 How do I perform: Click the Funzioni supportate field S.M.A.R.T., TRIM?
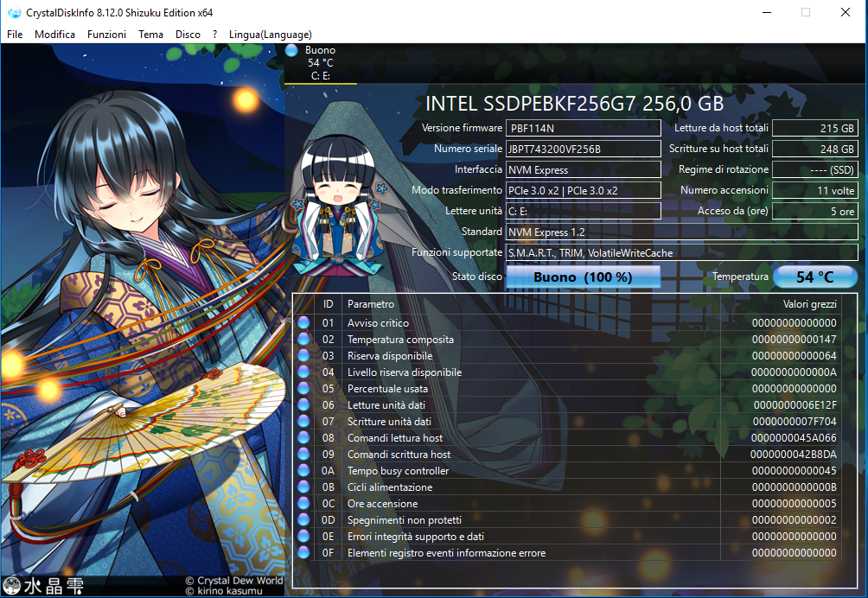[x=682, y=253]
